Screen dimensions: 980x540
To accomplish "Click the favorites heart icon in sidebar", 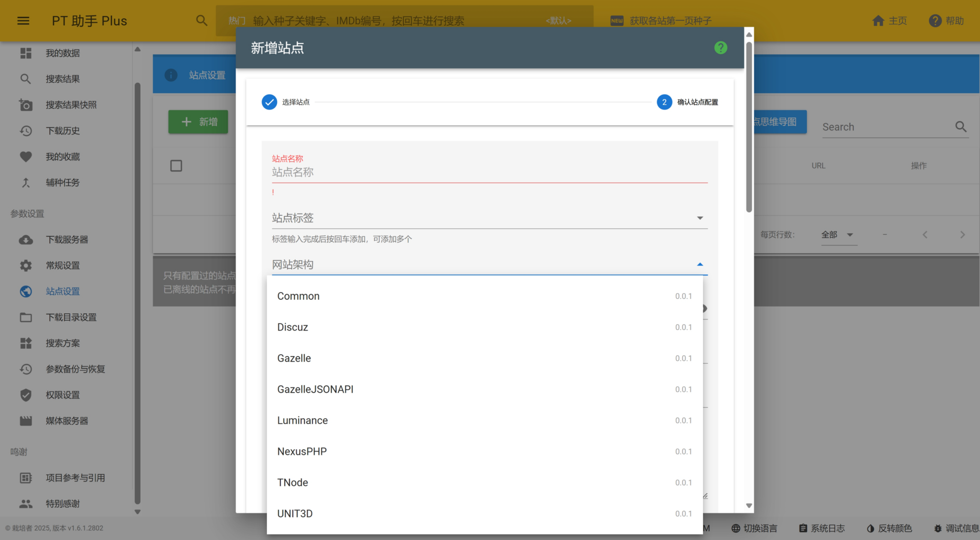I will point(26,157).
